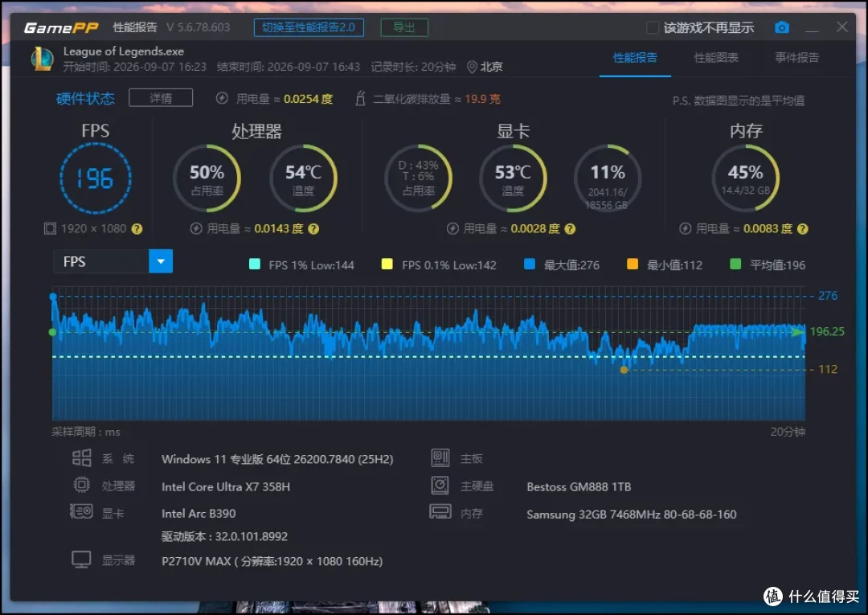Viewport: 868px width, 615px height.
Task: Click the processor 50% usage gauge
Action: [x=207, y=178]
